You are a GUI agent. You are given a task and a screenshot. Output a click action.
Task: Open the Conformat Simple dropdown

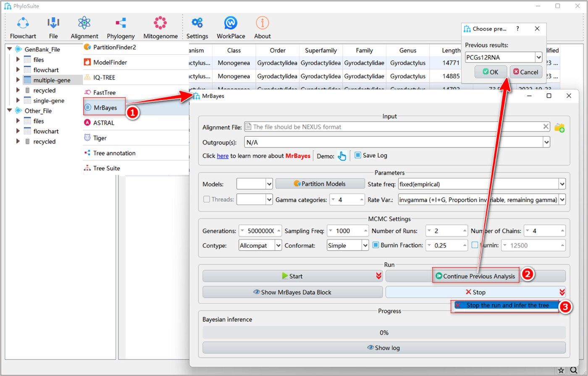tap(365, 245)
